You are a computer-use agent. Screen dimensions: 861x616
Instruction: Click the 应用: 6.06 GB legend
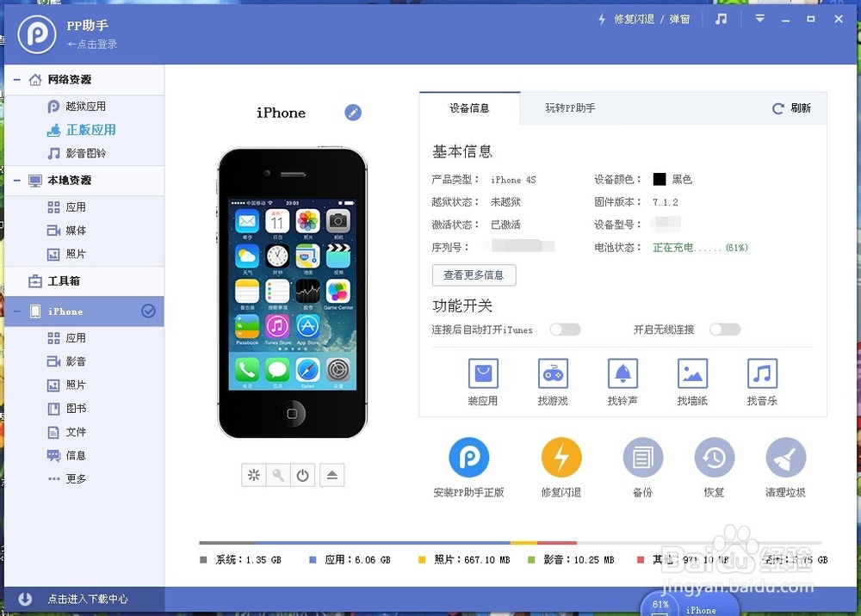[350, 560]
